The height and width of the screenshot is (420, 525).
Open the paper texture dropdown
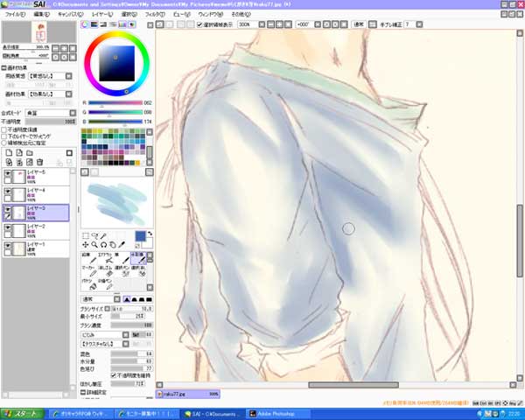tap(50, 76)
